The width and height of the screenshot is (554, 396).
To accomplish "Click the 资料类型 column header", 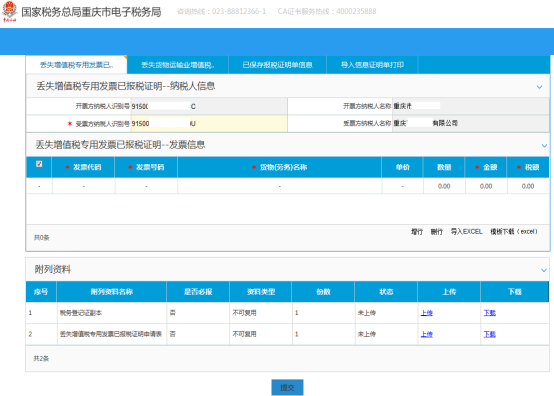I will [261, 292].
